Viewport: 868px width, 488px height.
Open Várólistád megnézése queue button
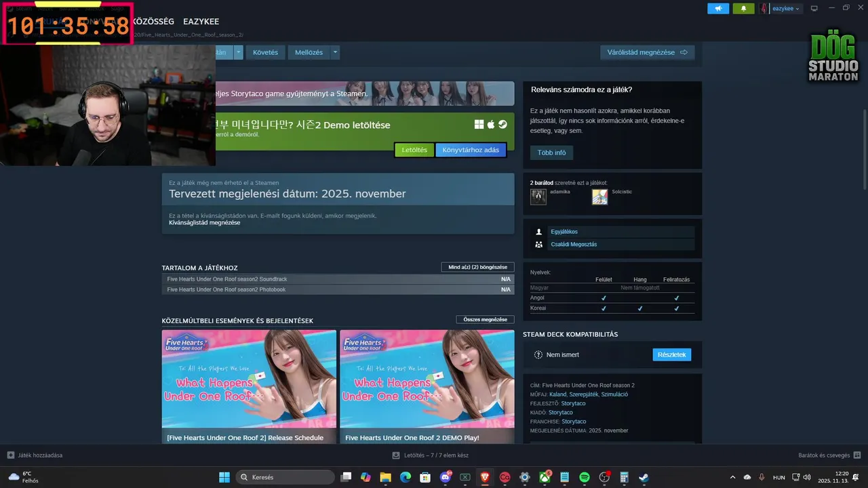coord(648,52)
